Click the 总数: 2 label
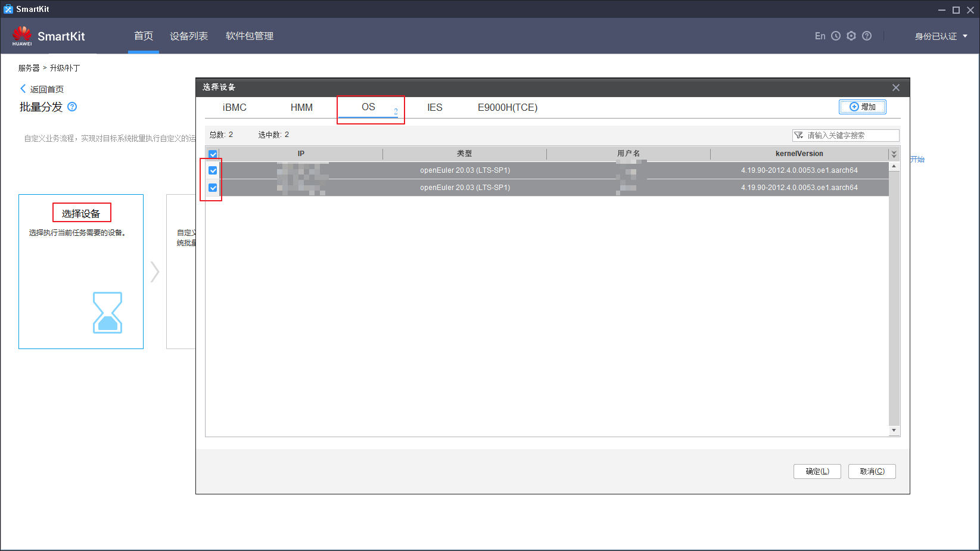 pyautogui.click(x=221, y=135)
